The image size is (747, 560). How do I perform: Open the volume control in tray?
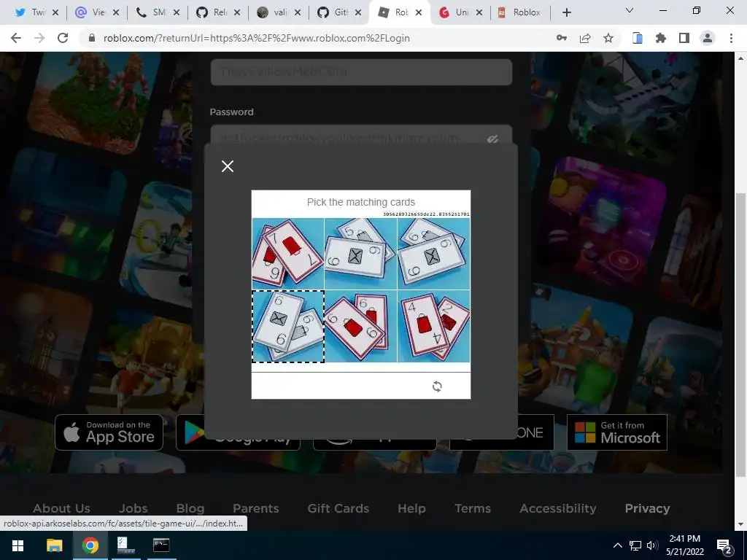point(652,545)
